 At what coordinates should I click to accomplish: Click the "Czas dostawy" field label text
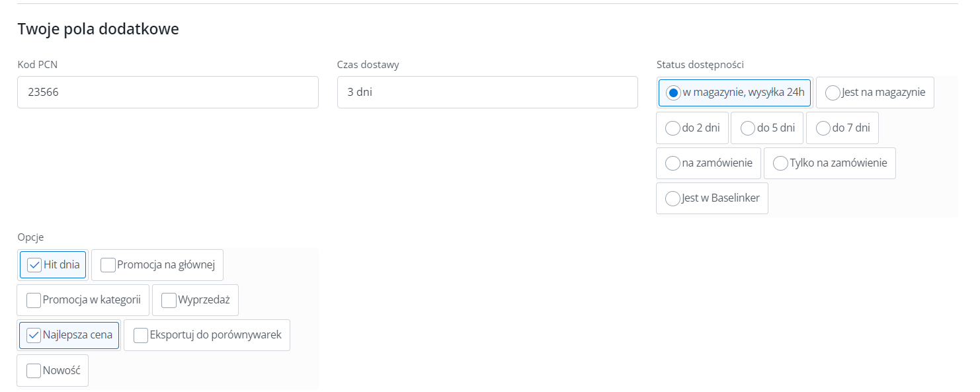[368, 64]
